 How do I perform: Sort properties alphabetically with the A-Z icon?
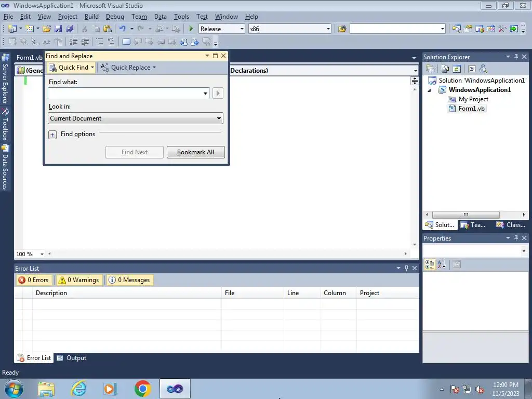coord(442,264)
